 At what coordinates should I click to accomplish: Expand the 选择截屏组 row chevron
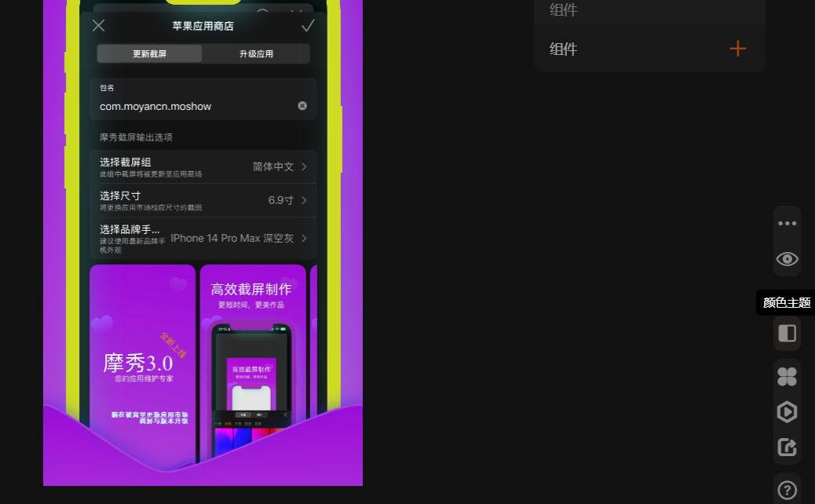click(x=304, y=166)
